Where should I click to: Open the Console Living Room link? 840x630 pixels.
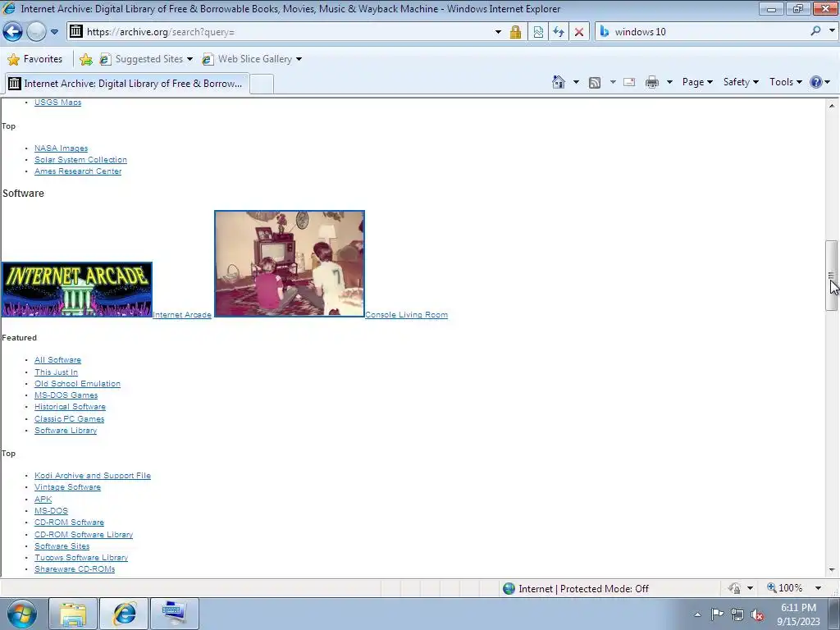click(x=407, y=314)
